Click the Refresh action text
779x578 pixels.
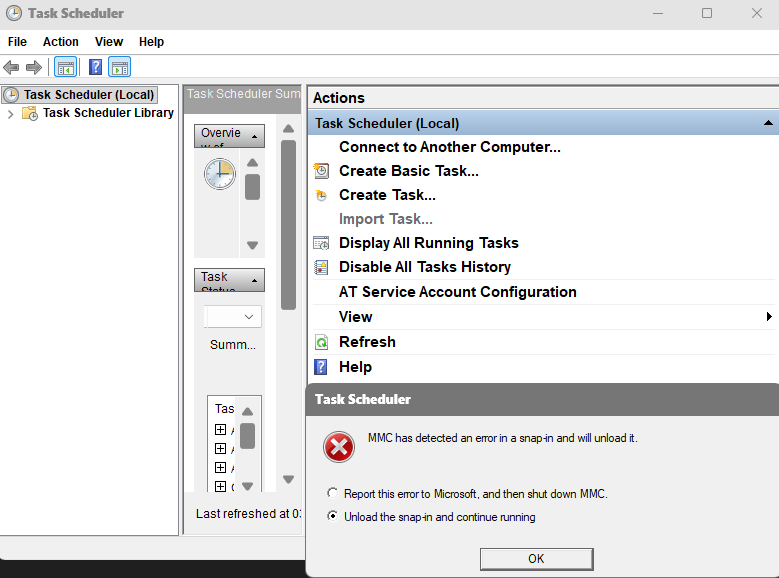click(367, 342)
